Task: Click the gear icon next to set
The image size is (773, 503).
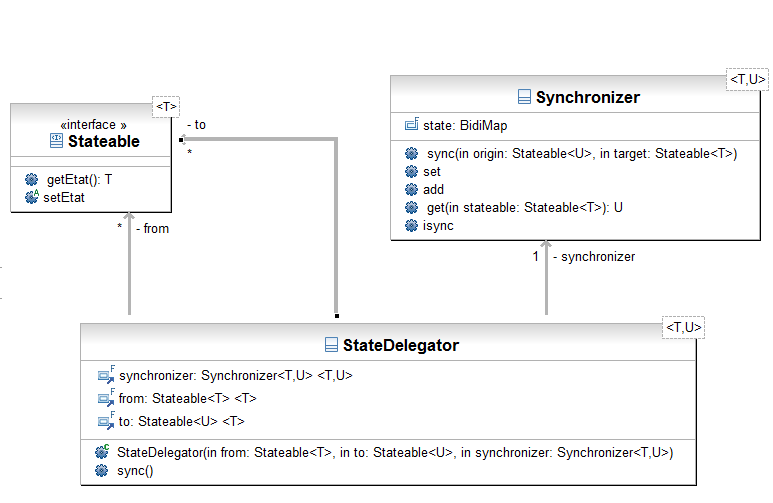Action: coord(411,171)
